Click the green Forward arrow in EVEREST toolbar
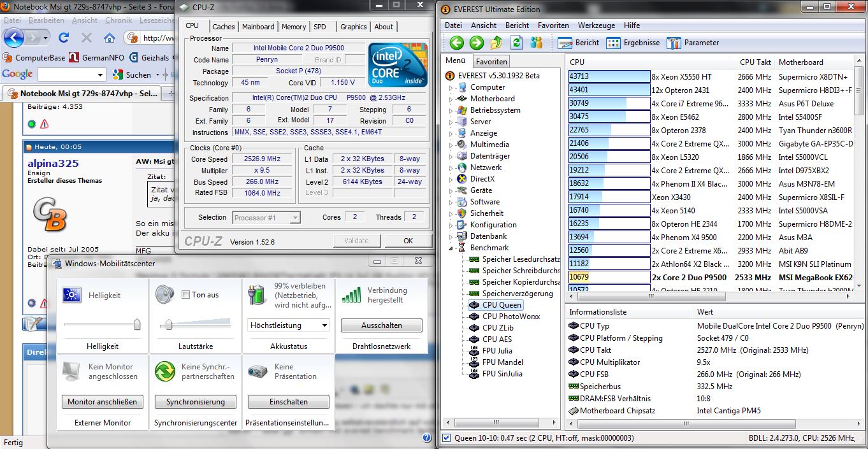The height and width of the screenshot is (449, 868). pyautogui.click(x=477, y=43)
